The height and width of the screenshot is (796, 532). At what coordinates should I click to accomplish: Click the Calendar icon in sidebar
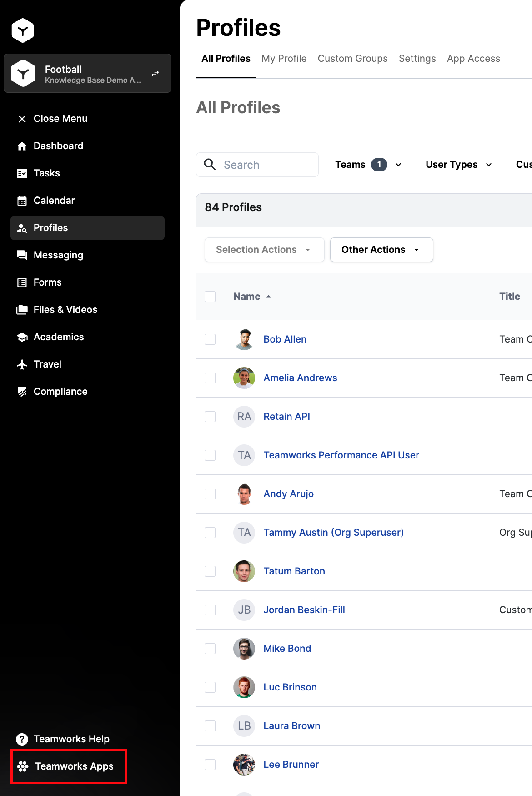(22, 201)
